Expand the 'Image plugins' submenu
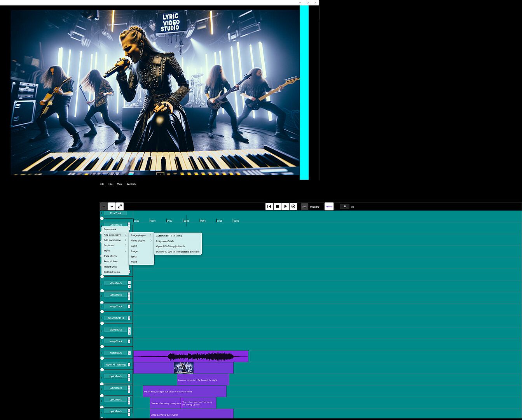The image size is (522, 420). point(141,235)
